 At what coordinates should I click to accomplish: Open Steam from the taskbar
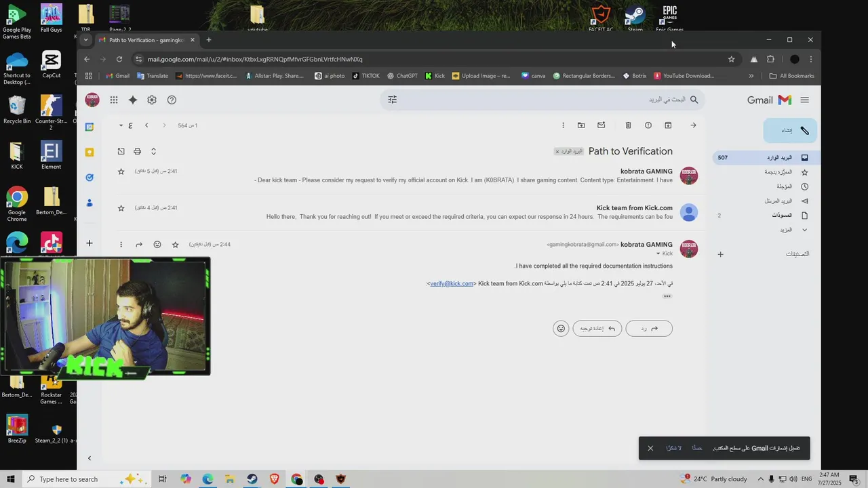(252, 479)
